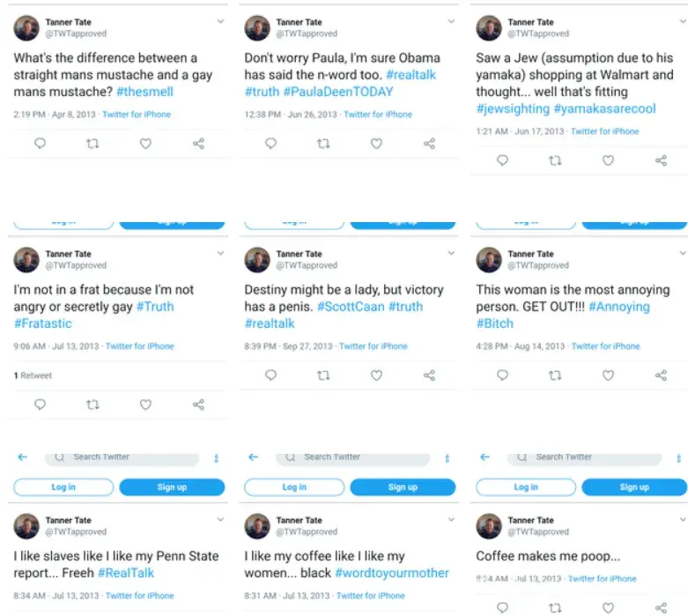Open the #ScottCaan hashtag
This screenshot has width=688, height=616.
[x=351, y=307]
